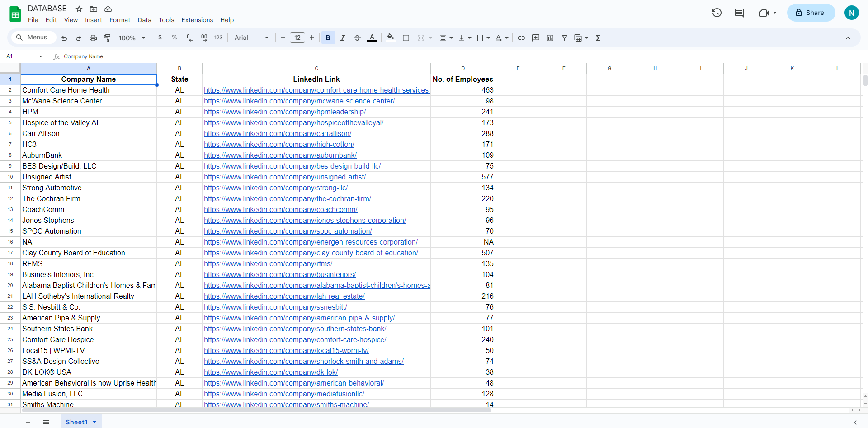The image size is (868, 428).
Task: Star the DATABASE document
Action: (x=79, y=9)
